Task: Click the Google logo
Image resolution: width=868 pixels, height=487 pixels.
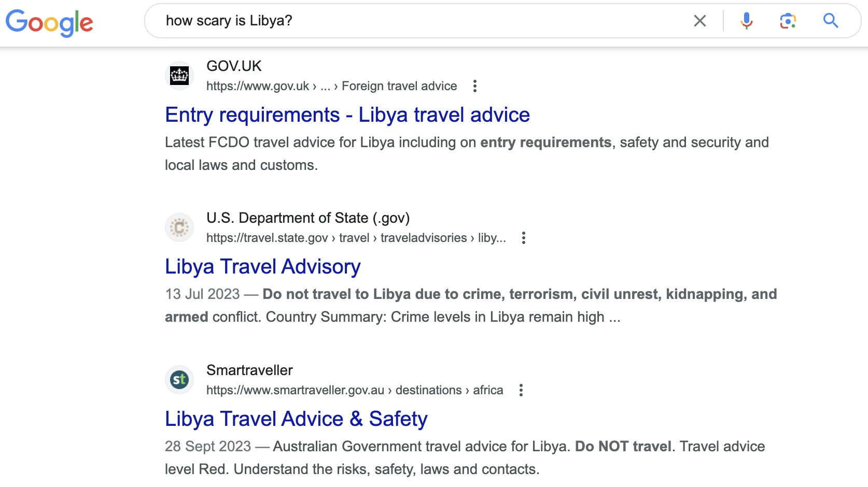Action: (x=49, y=22)
